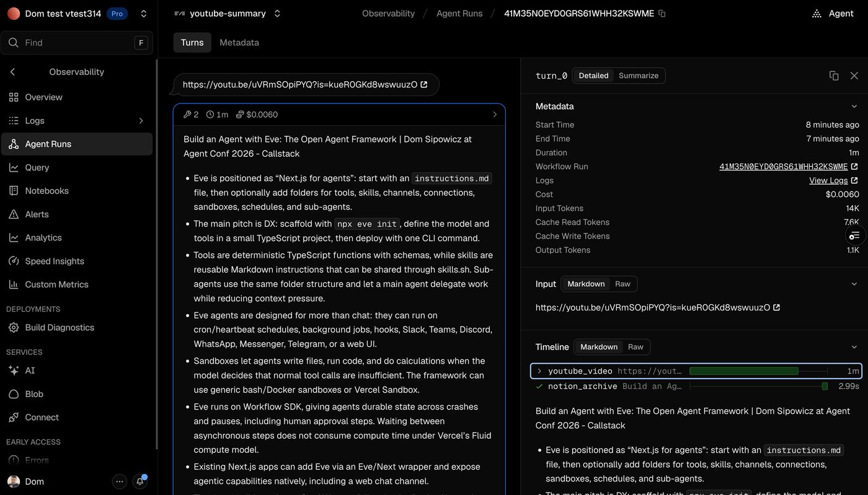Open the Connect plug icon

[14, 418]
